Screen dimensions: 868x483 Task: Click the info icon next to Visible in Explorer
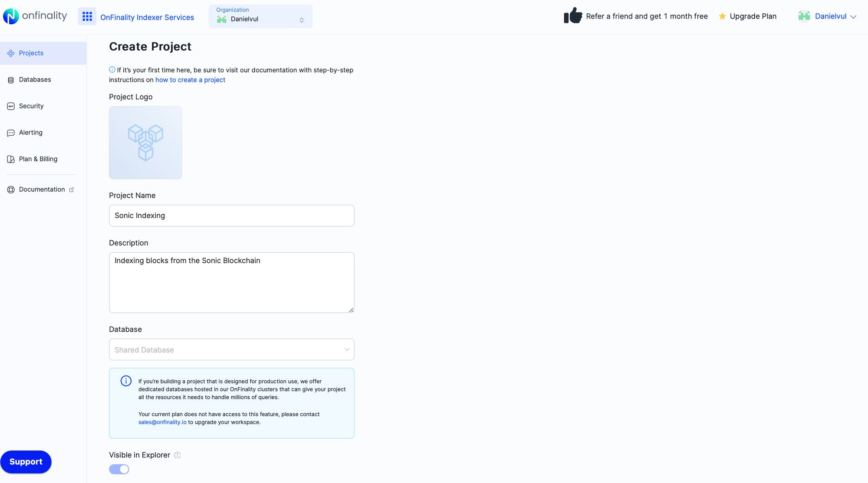(177, 455)
